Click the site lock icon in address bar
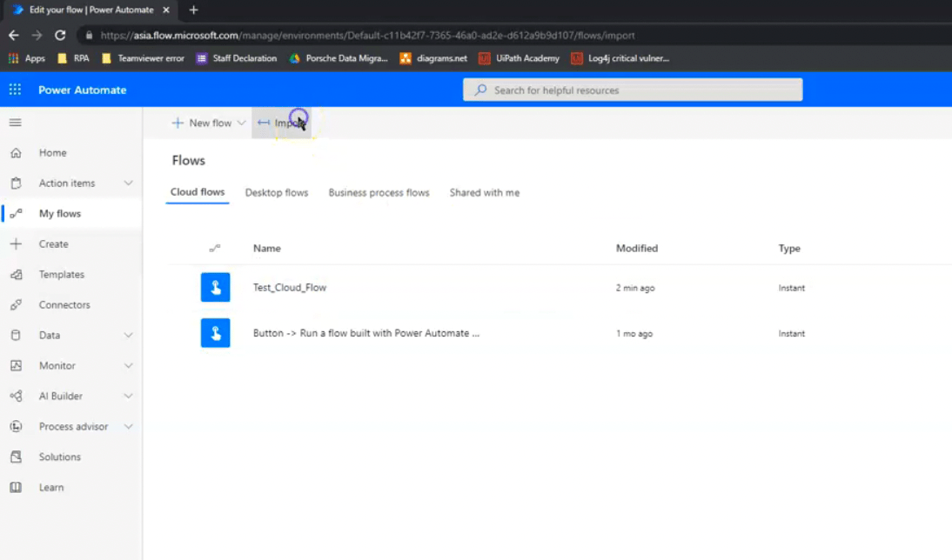Image resolution: width=952 pixels, height=560 pixels. (x=90, y=35)
